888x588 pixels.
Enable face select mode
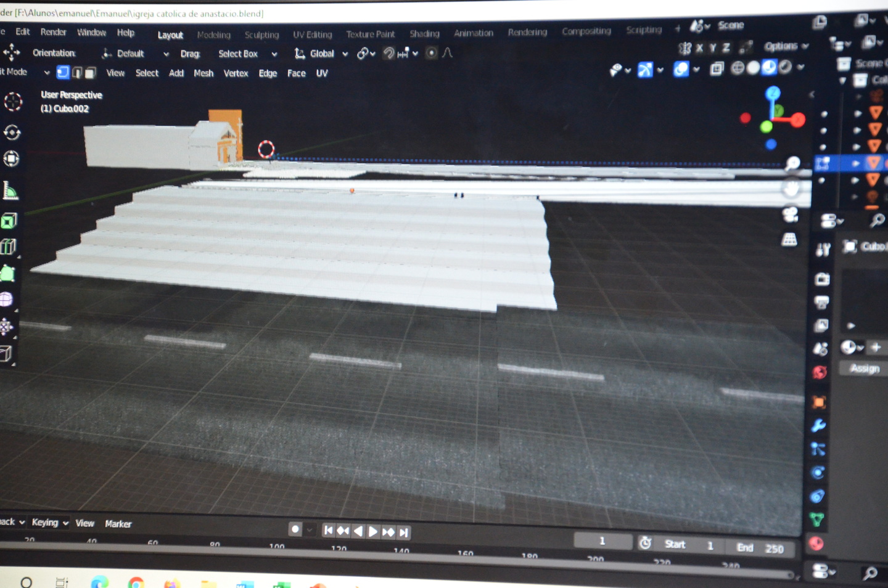pos(90,73)
